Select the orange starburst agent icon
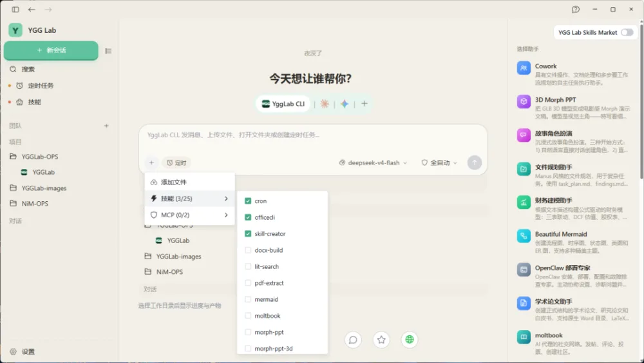The image size is (644, 363). click(x=325, y=104)
